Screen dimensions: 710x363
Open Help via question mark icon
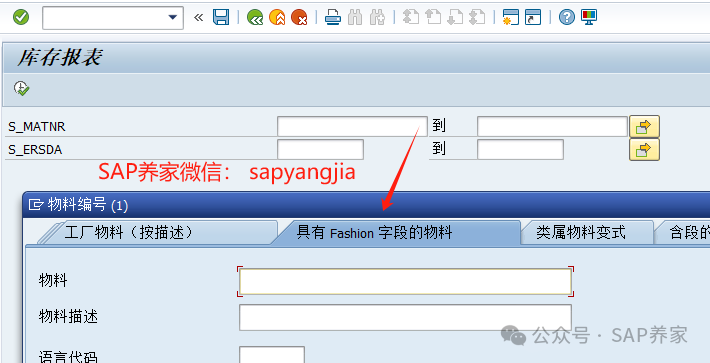[567, 18]
